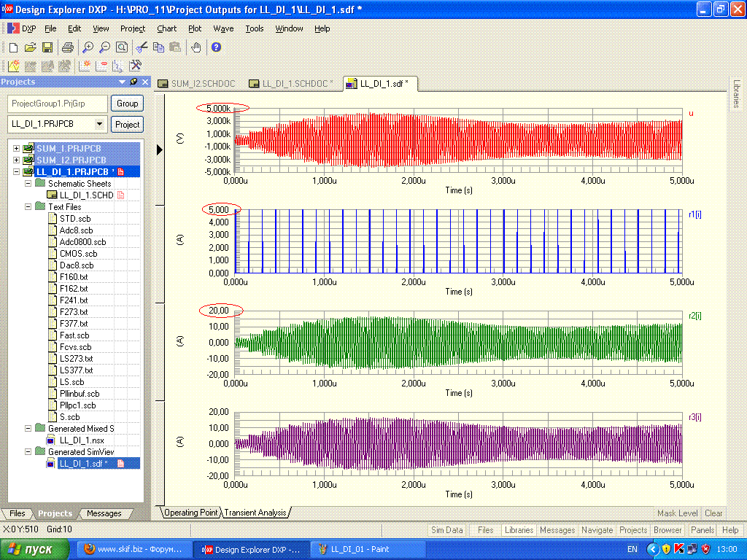The image size is (747, 560).
Task: Expand the SUM_I.PRJPCB tree node
Action: pyautogui.click(x=16, y=148)
